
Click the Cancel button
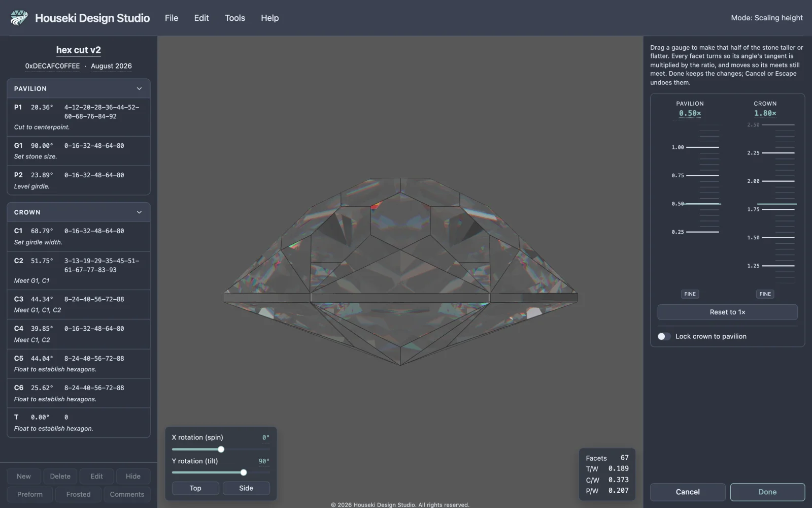tap(688, 492)
